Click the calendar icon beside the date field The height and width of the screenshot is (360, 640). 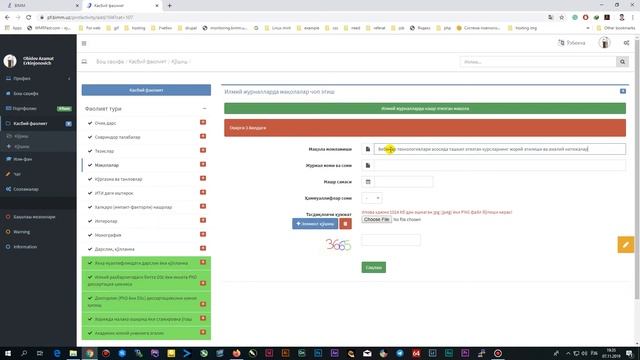point(368,182)
